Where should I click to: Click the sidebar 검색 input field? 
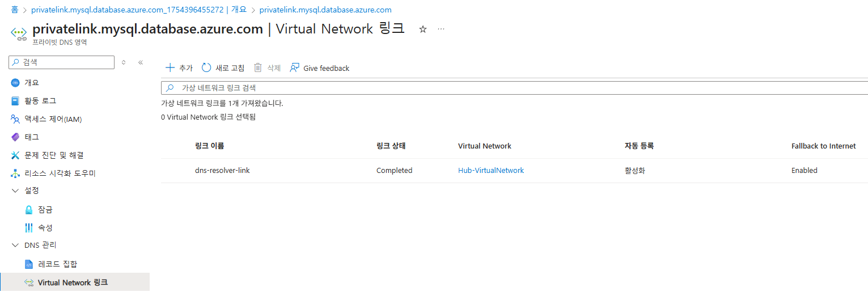coord(62,62)
